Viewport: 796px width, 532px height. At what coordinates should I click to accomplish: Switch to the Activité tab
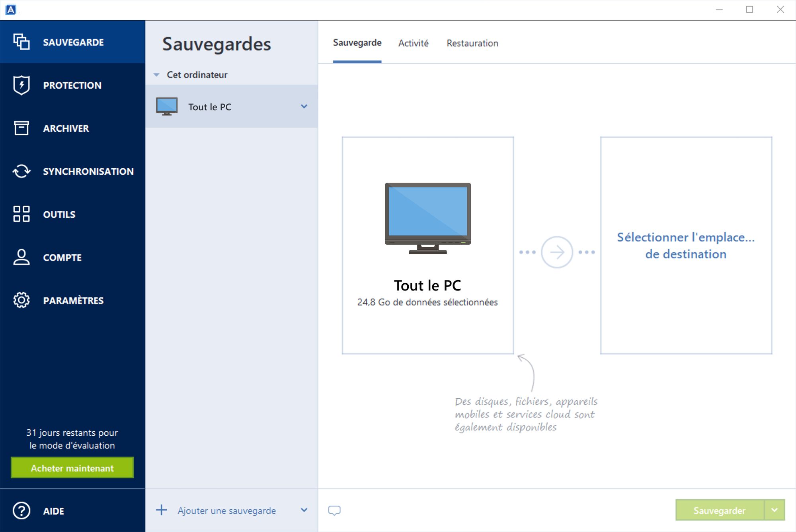point(413,43)
